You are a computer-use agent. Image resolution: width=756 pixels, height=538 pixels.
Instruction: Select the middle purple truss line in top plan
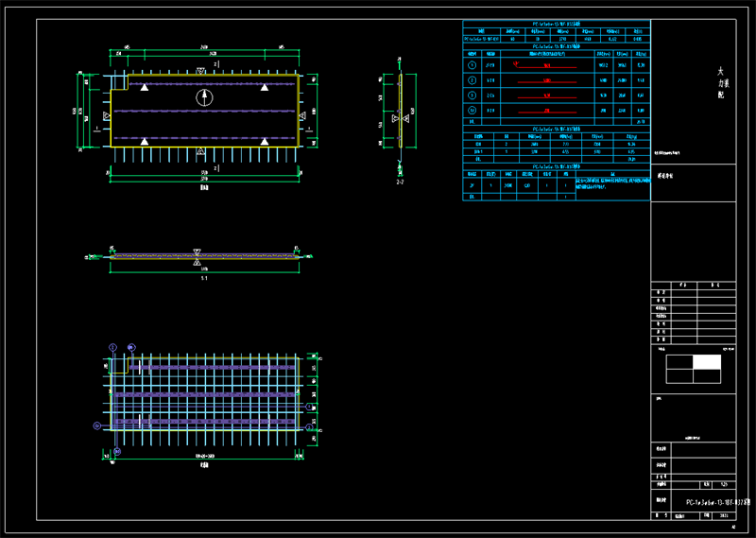click(x=204, y=111)
